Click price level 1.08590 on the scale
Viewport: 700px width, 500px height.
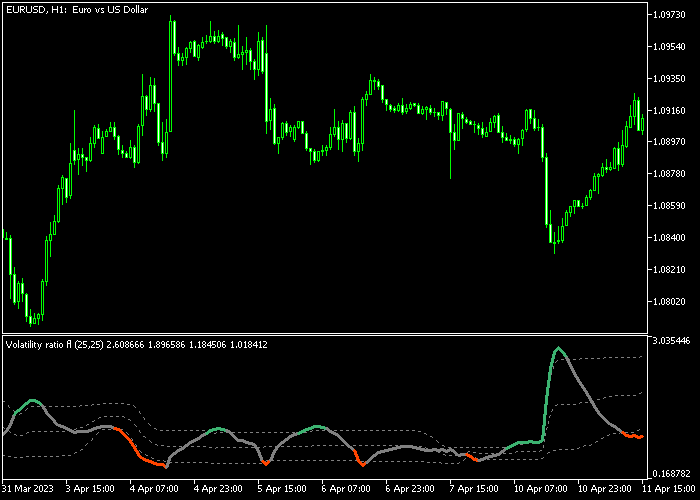tap(669, 206)
